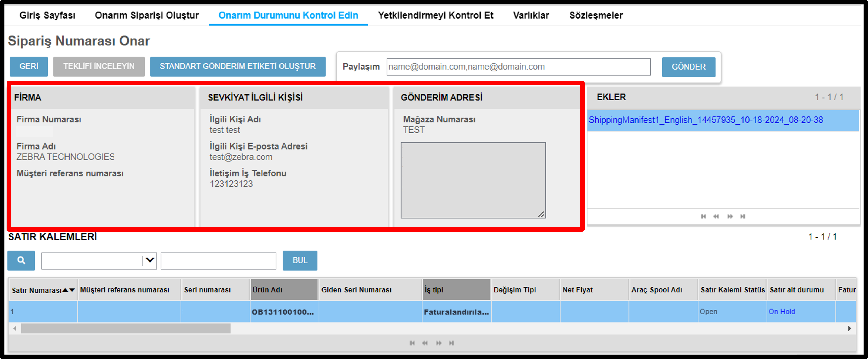This screenshot has width=868, height=359.
Task: Click Seri numarası column header
Action: point(216,290)
